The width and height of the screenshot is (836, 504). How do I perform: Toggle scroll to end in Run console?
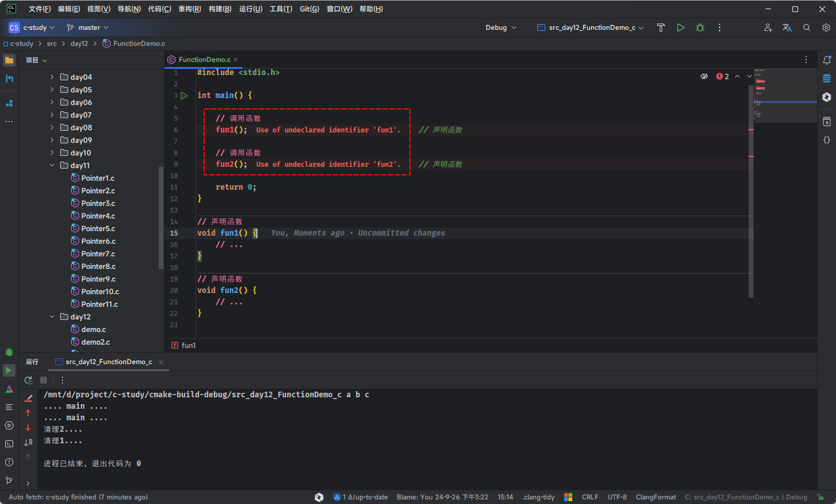pyautogui.click(x=28, y=443)
